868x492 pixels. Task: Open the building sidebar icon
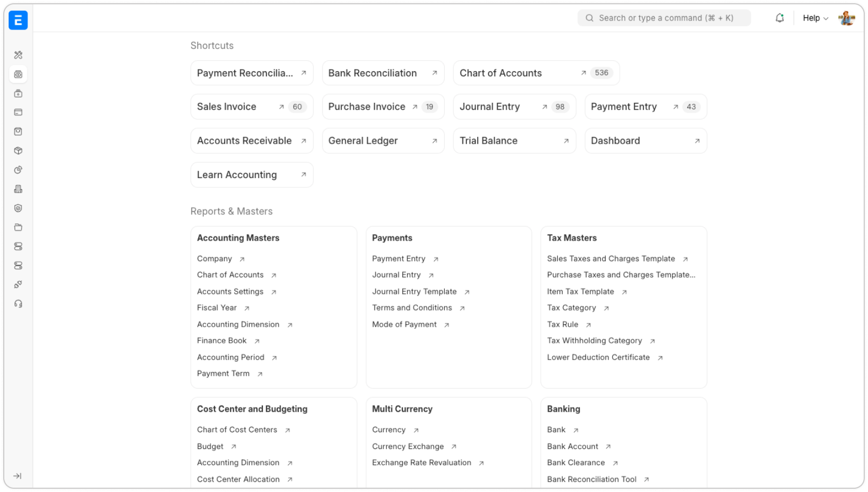point(18,189)
